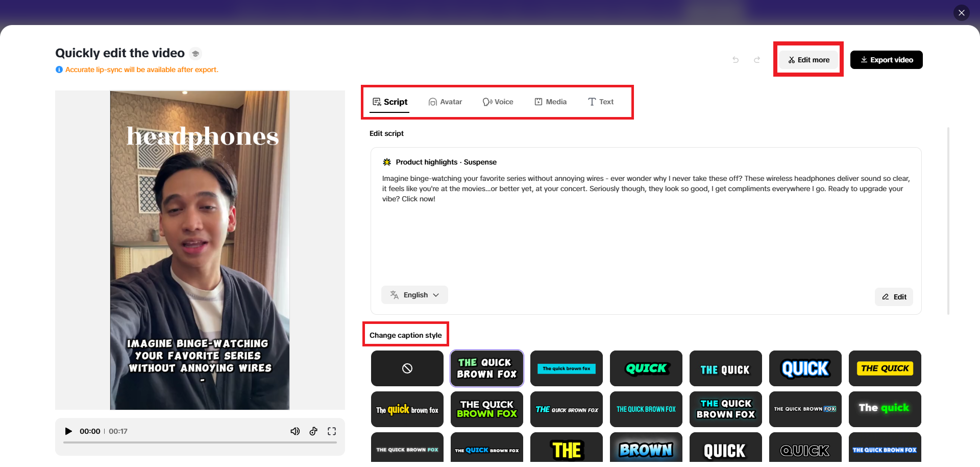Click the video progress bar
The image size is (980, 467).
click(200, 442)
